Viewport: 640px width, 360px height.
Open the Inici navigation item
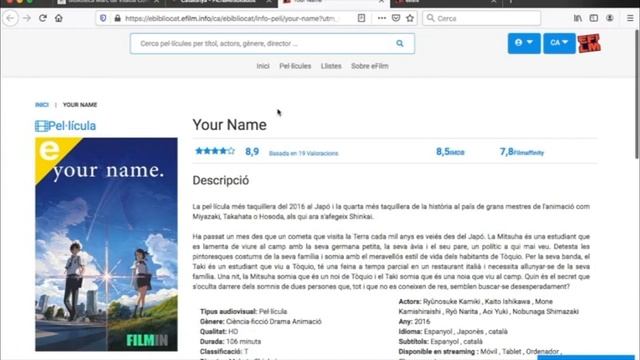tap(263, 66)
